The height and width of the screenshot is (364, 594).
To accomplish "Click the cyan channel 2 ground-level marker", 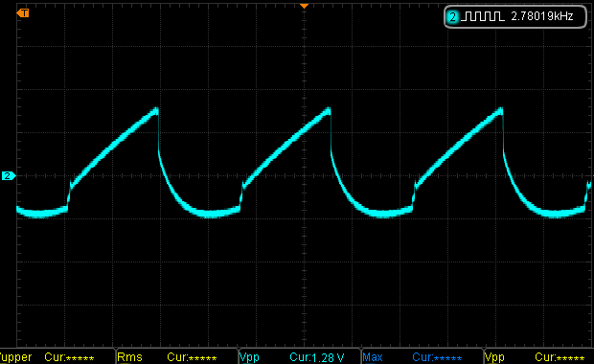I will tap(9, 175).
